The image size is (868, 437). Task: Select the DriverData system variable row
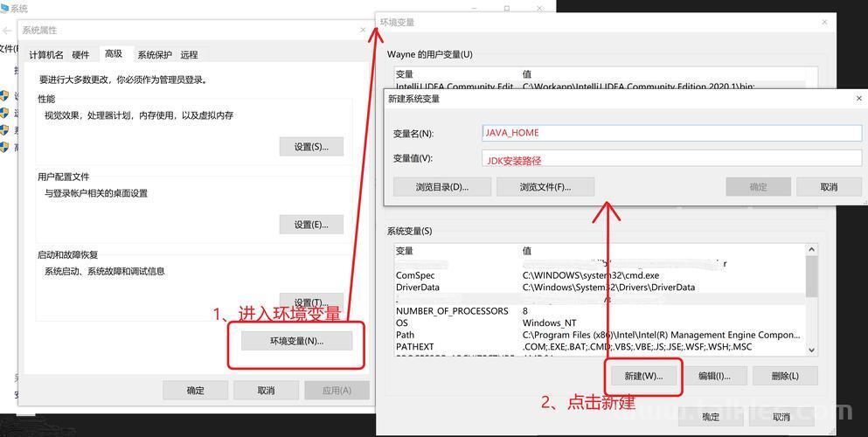(x=600, y=287)
